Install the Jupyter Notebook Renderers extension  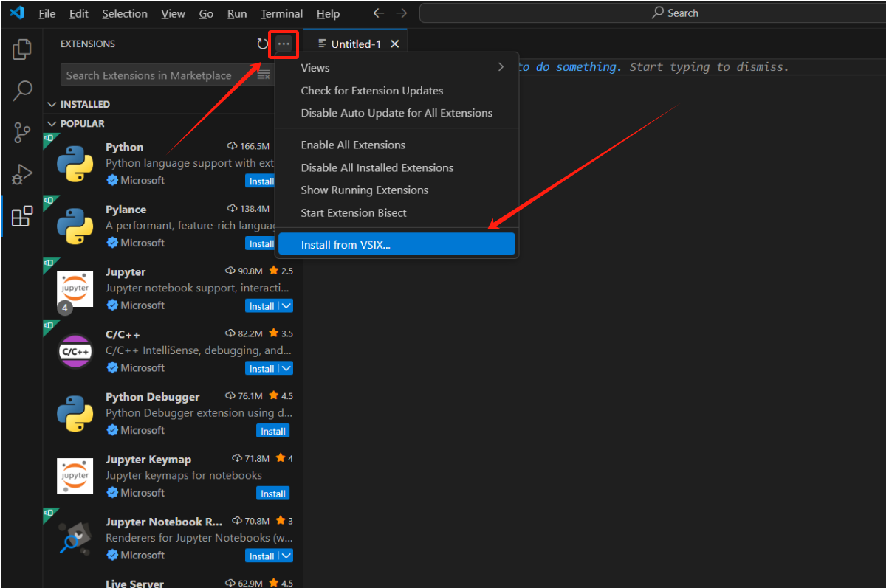[x=262, y=556]
